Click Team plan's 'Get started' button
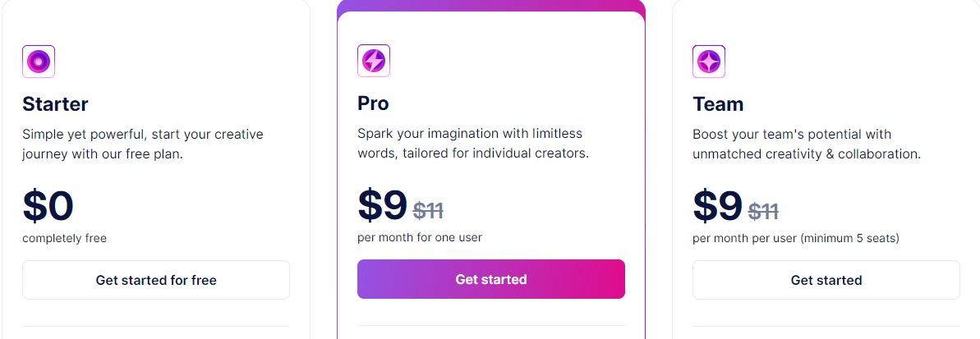Viewport: 980px width, 339px height. pyautogui.click(x=826, y=281)
